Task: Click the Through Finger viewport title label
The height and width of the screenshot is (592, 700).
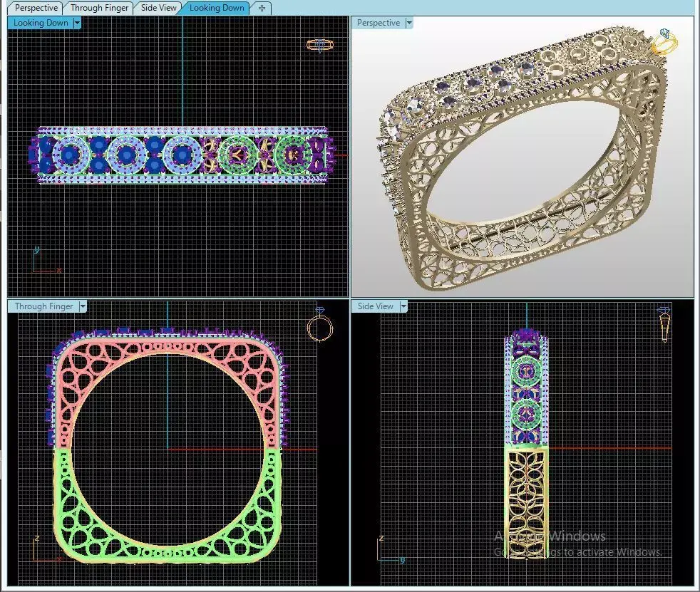Action: pos(43,306)
